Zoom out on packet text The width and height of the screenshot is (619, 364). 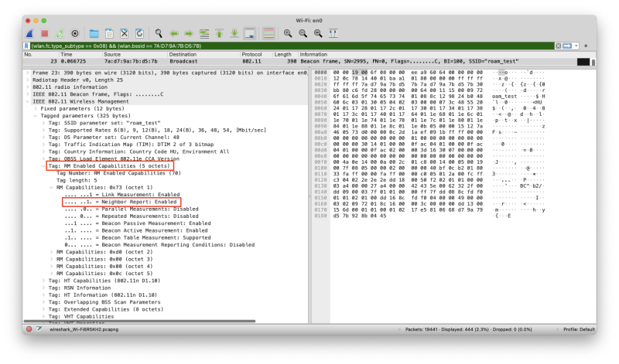(303, 33)
